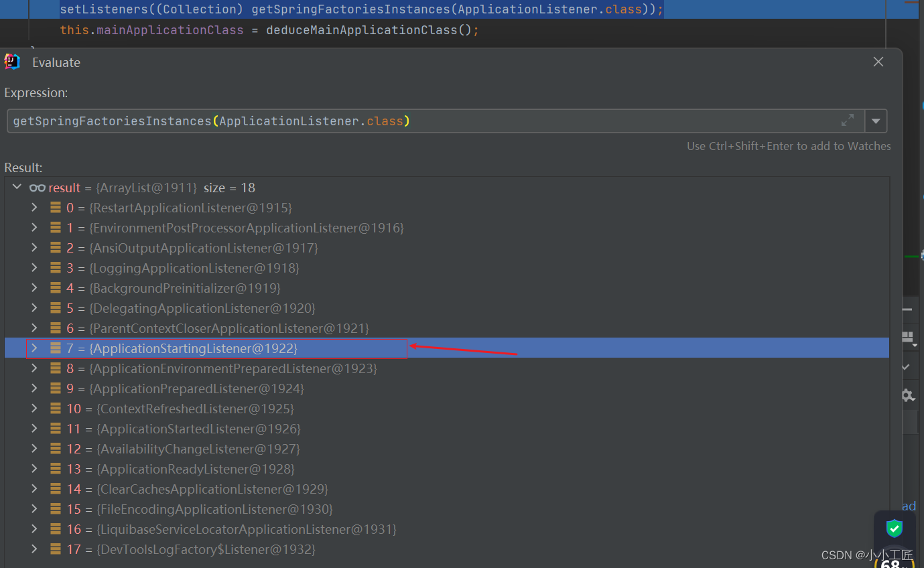924x568 pixels.
Task: Select the ApplicationPreparedListener@1924 row
Action: click(447, 388)
